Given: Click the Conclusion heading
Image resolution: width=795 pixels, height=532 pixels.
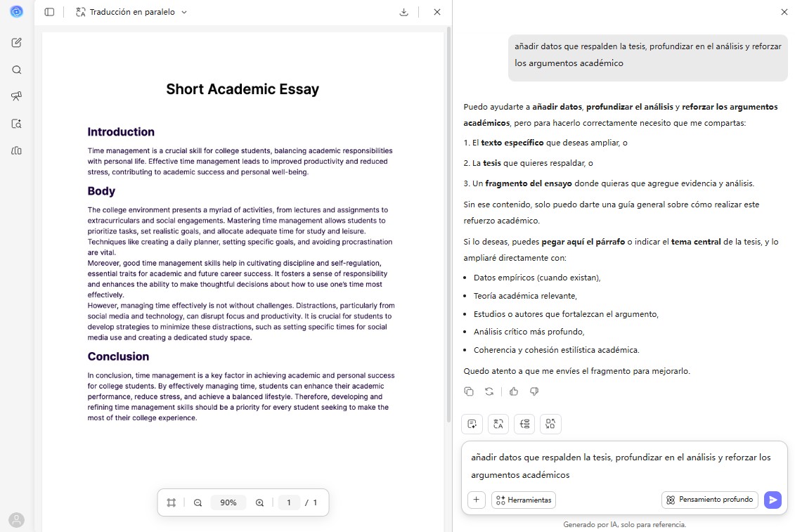Looking at the screenshot, I should tap(118, 356).
